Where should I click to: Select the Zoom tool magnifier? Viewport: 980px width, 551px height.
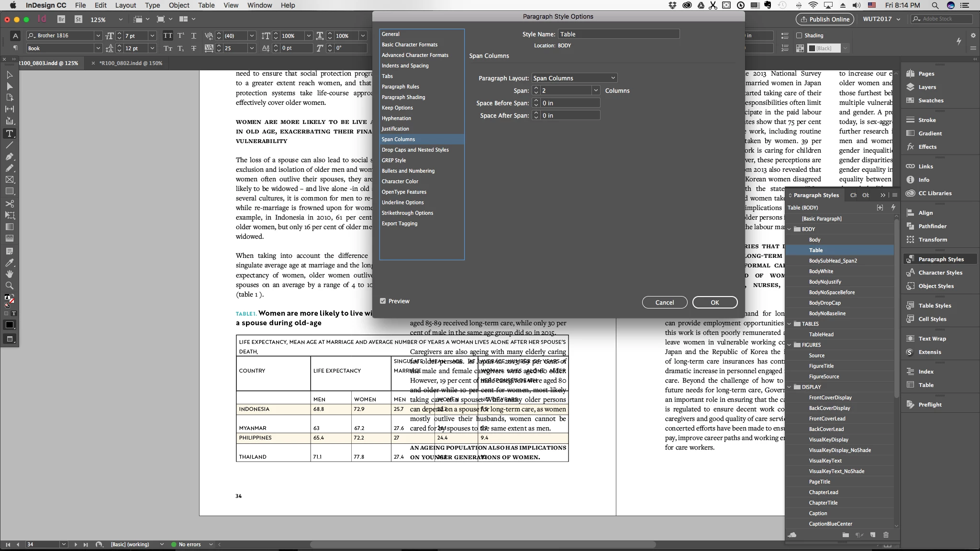pyautogui.click(x=10, y=286)
